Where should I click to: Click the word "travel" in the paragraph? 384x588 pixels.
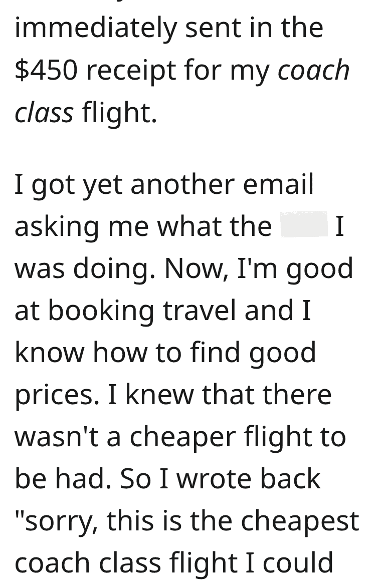200,310
